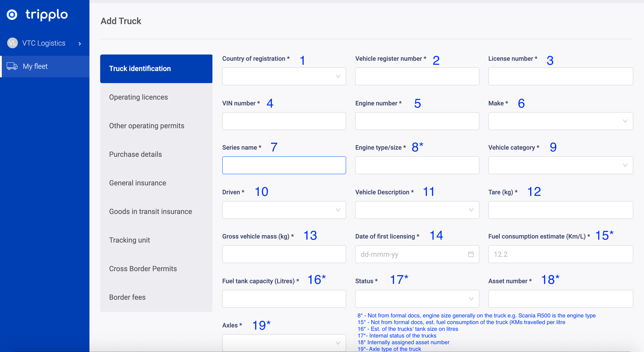Open Country of registration dropdown

[x=284, y=76]
